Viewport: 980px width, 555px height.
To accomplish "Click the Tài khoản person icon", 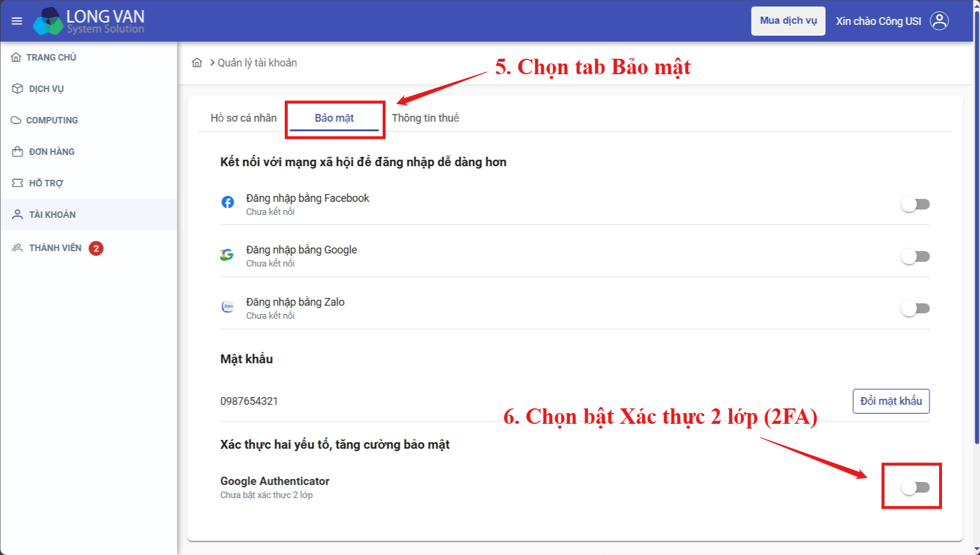I will (x=17, y=214).
